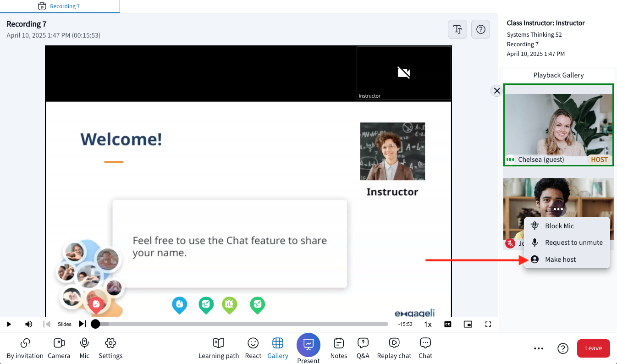
Task: Click the playback progress slider track
Action: click(x=243, y=324)
